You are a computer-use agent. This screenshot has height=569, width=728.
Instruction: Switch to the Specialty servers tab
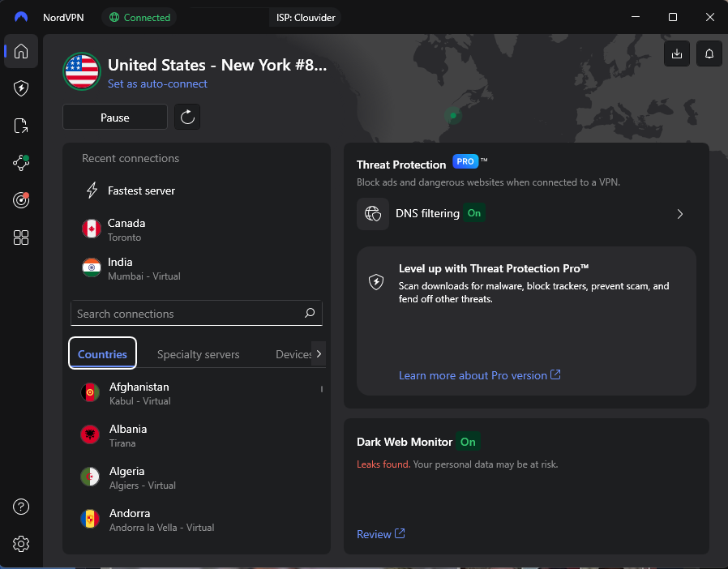[x=199, y=354]
